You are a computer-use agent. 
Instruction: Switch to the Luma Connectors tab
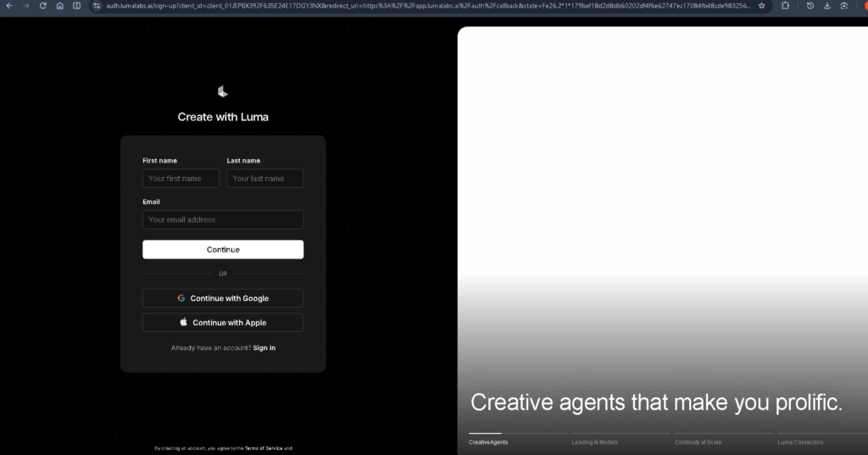800,442
